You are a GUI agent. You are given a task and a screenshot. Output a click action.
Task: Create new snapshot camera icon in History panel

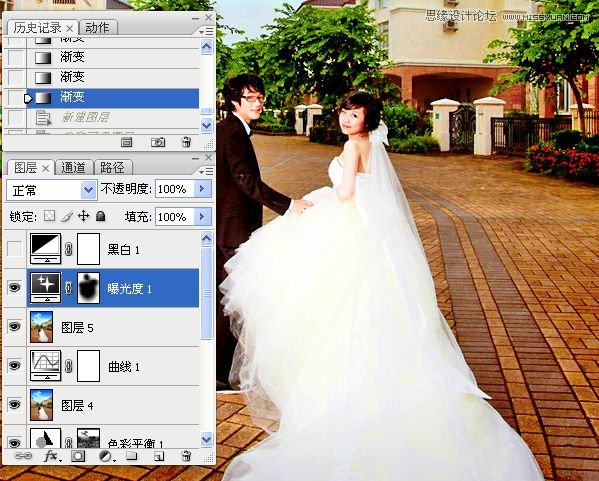point(158,143)
